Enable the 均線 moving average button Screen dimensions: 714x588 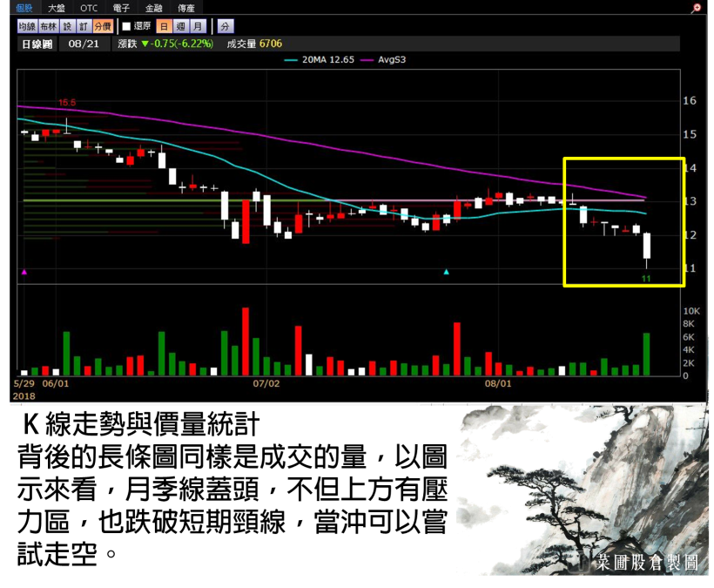coord(27,26)
